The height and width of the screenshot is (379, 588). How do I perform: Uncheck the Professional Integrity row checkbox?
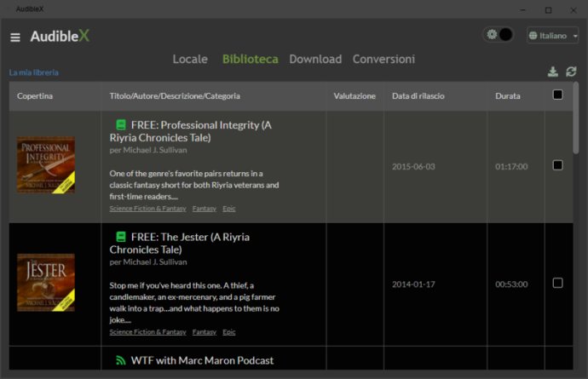557,165
